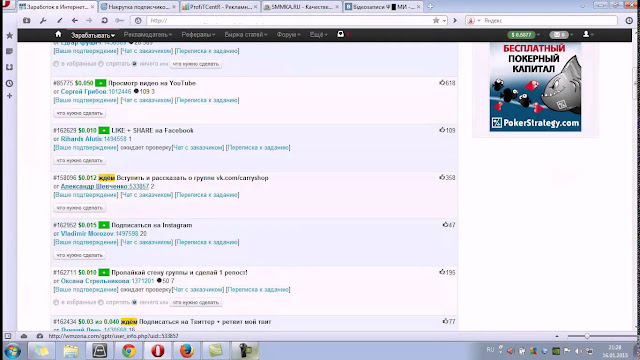
Task: Open 'Чат с заказчиком' for LIKE + SHARE Facebook task
Action: (198, 147)
